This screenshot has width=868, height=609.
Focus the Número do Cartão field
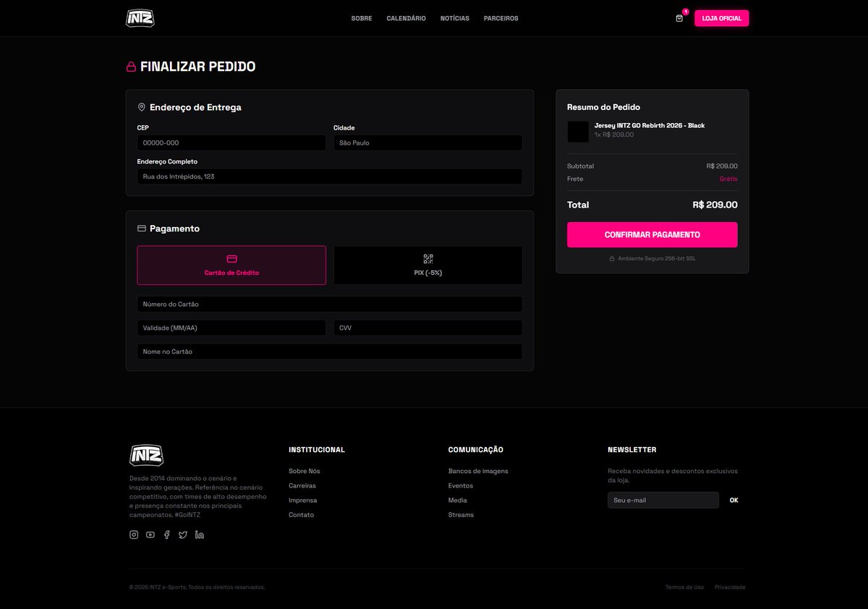pyautogui.click(x=330, y=304)
